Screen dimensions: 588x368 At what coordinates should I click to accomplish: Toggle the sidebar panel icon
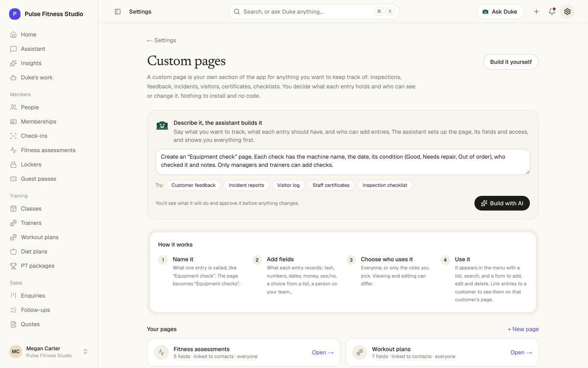point(118,11)
